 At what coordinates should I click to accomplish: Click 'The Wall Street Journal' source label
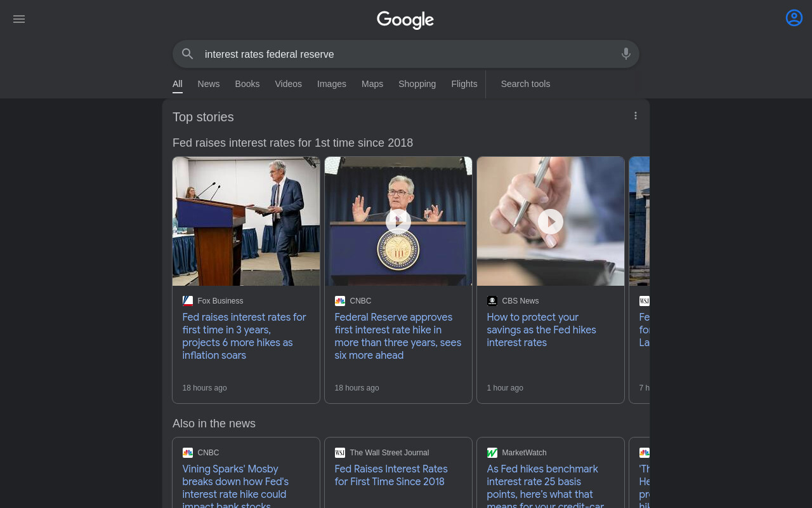pos(390,453)
